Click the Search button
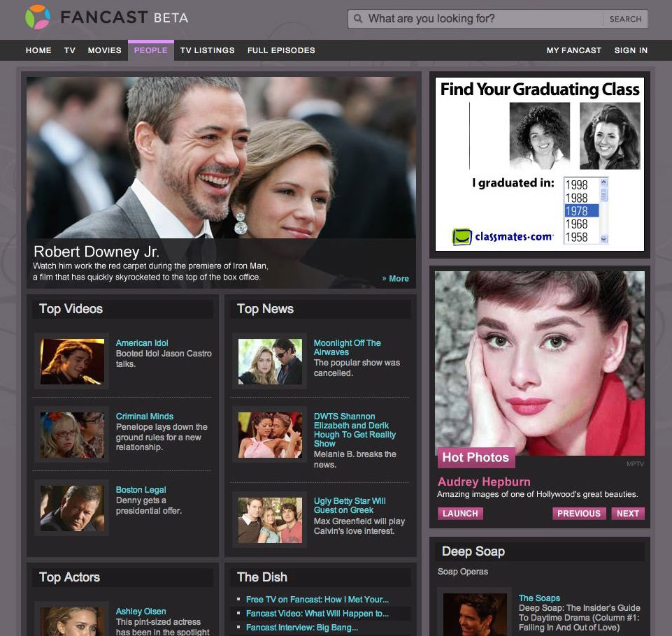Viewport: 672px width, 636px height. 625,19
